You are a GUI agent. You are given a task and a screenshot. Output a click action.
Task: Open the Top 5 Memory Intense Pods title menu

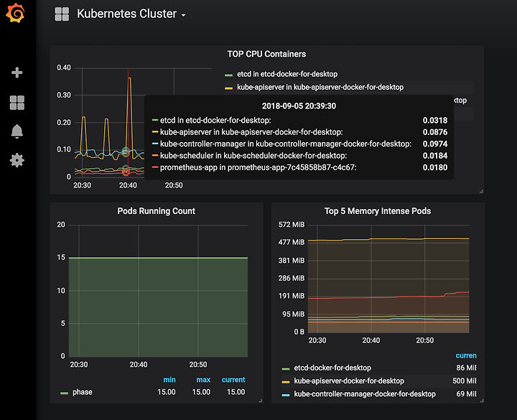coord(378,211)
